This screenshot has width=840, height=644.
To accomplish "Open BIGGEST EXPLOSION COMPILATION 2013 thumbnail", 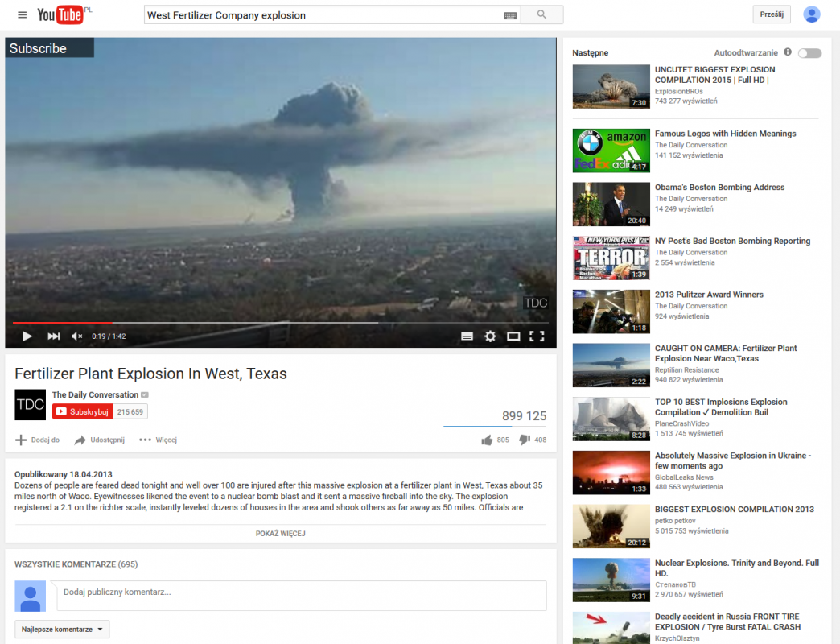I will pyautogui.click(x=611, y=526).
